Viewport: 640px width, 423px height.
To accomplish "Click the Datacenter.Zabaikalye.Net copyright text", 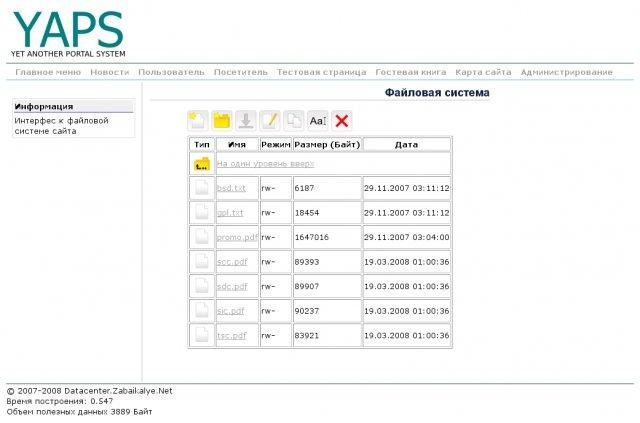I will pyautogui.click(x=89, y=391).
